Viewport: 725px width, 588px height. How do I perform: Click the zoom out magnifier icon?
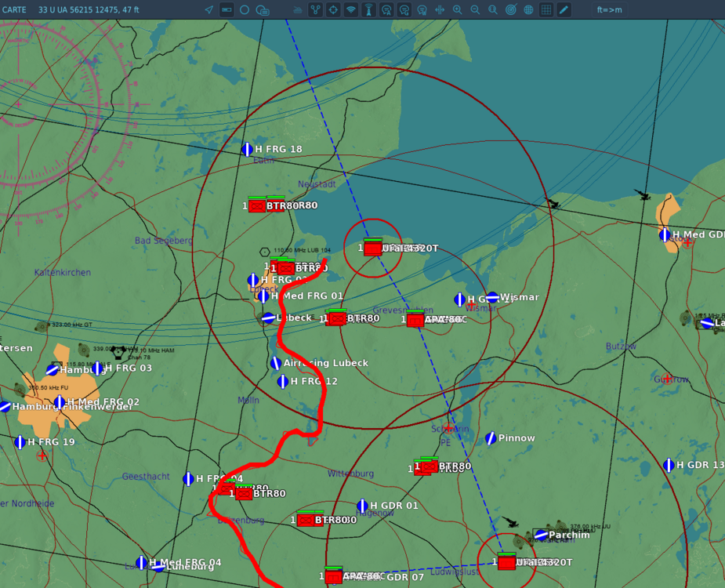(x=474, y=9)
